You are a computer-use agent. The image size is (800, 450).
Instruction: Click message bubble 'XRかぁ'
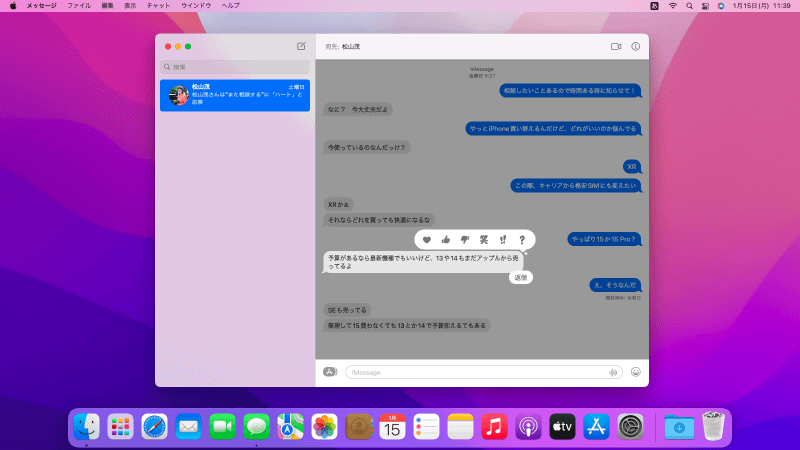pyautogui.click(x=338, y=205)
